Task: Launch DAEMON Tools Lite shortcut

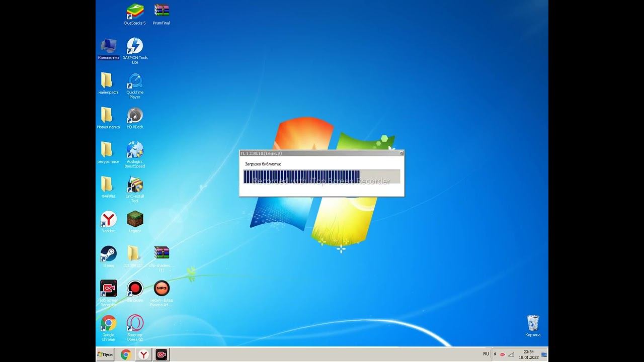Action: pos(135,51)
